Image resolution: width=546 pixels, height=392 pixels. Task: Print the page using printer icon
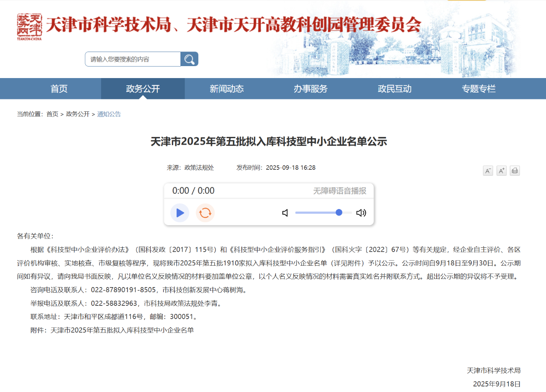(515, 171)
